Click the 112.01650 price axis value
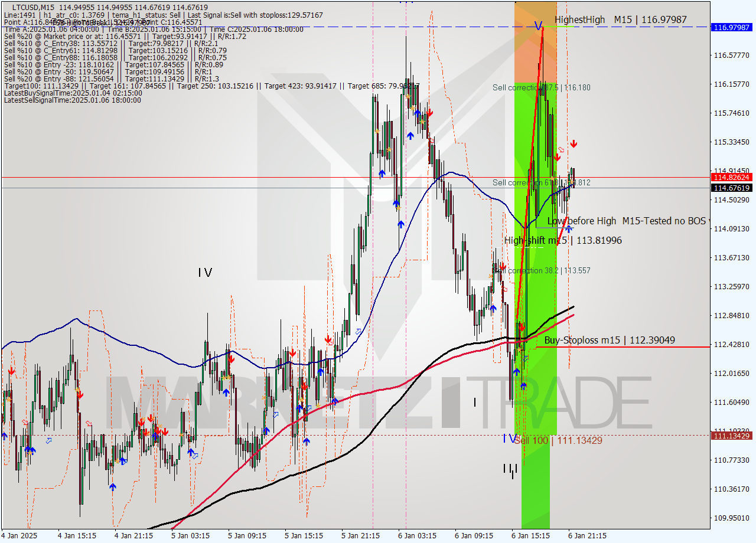 point(732,374)
